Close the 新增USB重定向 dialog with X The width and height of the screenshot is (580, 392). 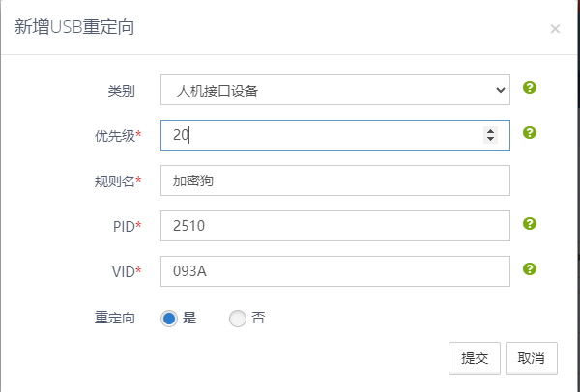(555, 29)
